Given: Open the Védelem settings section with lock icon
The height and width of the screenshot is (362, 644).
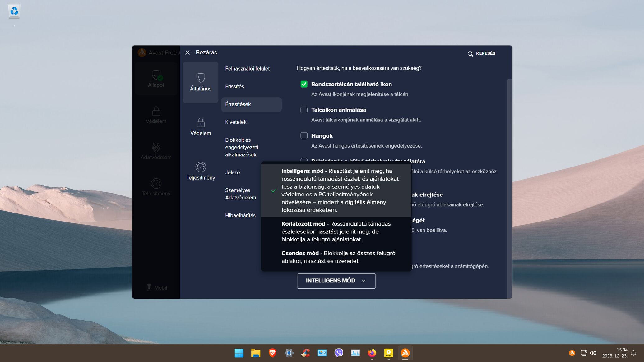Looking at the screenshot, I should tap(201, 127).
